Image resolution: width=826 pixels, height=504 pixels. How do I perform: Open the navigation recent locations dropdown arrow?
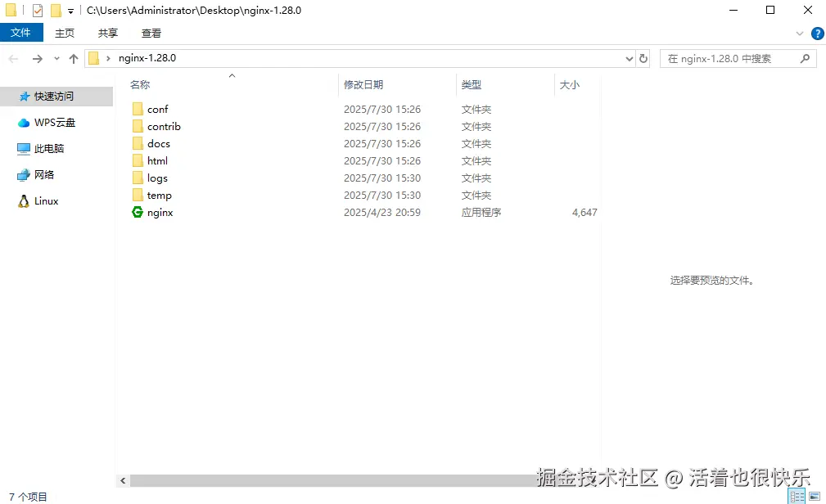click(x=56, y=58)
